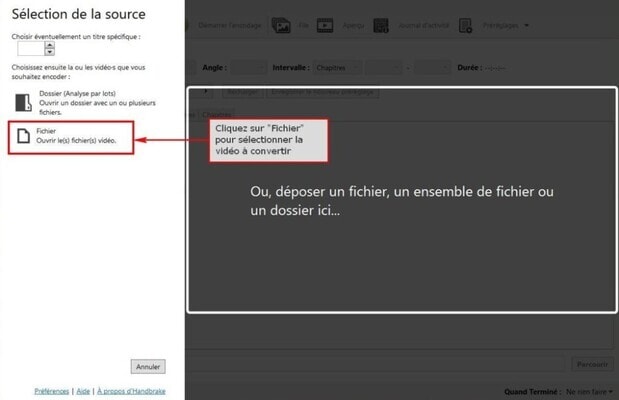Click Enregistrer le nouveau préréglage button
Image resolution: width=619 pixels, height=400 pixels.
click(323, 92)
